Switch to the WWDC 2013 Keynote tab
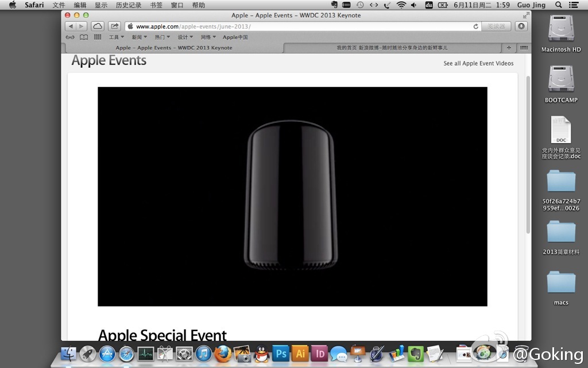The height and width of the screenshot is (368, 588). [174, 48]
